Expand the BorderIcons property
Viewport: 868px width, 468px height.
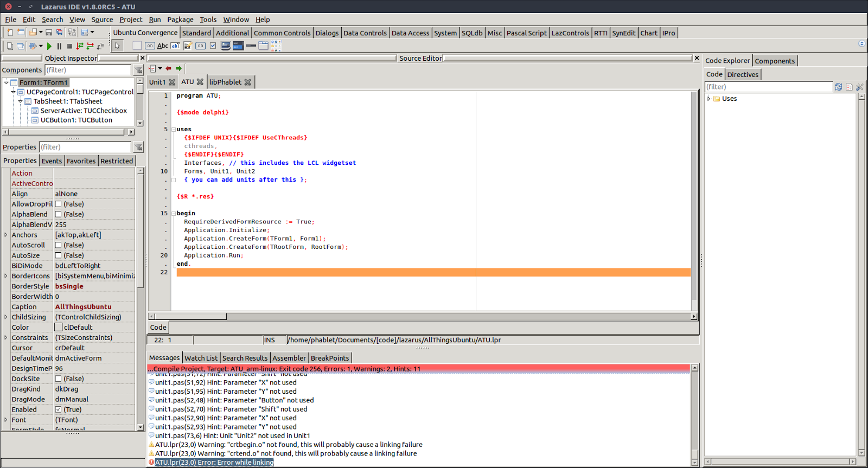coord(6,276)
